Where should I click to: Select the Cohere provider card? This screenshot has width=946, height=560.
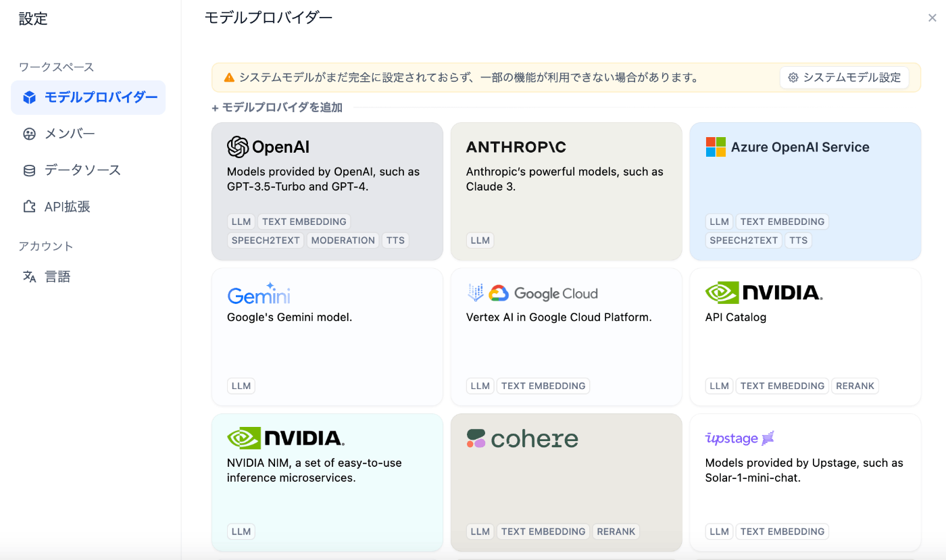point(566,483)
